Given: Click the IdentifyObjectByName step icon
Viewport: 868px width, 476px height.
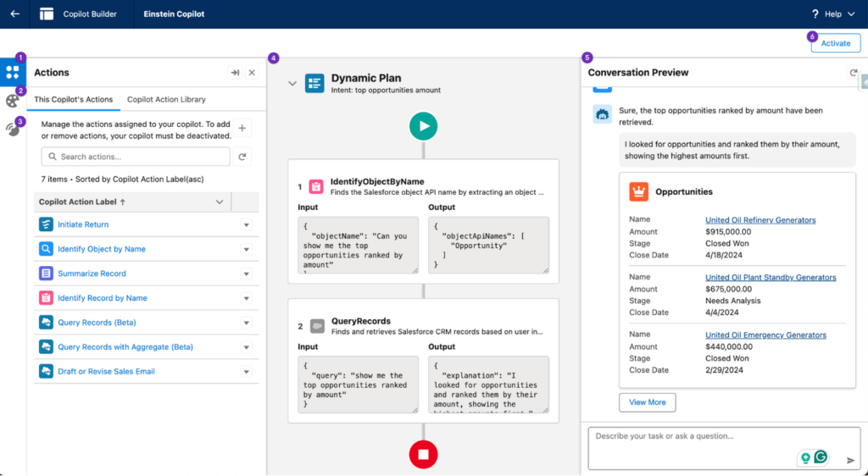Looking at the screenshot, I should (x=316, y=187).
